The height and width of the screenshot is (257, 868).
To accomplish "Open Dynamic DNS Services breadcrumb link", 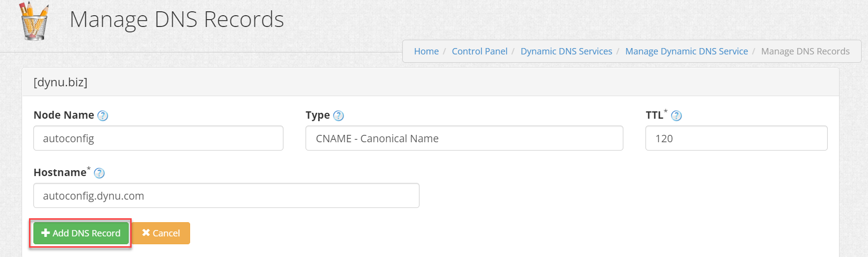I will 566,51.
